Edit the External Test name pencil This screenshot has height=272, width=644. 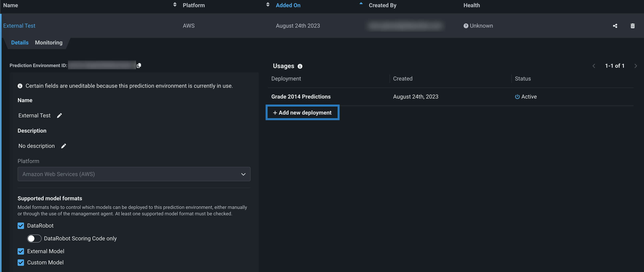click(59, 115)
